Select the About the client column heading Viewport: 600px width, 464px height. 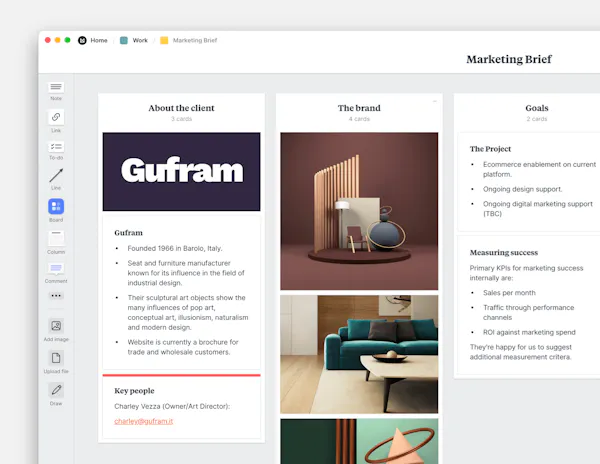[x=181, y=108]
